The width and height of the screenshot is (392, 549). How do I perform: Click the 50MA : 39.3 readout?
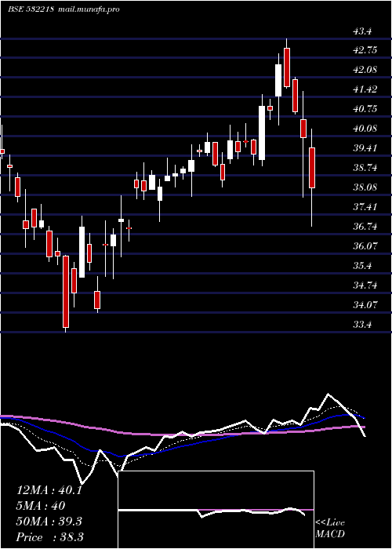49,522
